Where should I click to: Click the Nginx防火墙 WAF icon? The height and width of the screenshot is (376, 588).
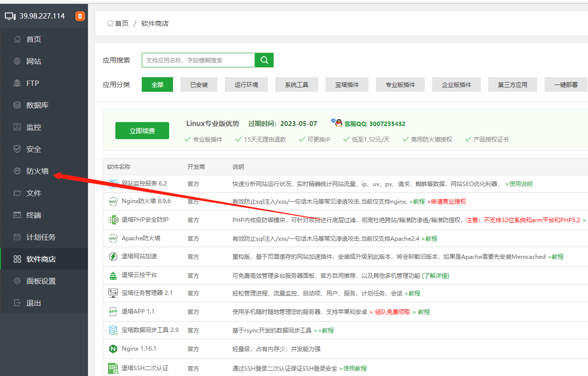(113, 201)
